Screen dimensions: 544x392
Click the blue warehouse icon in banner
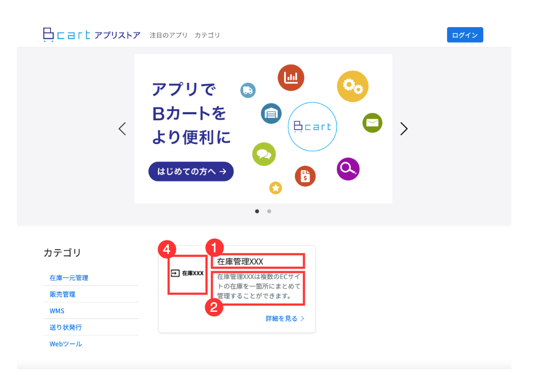coord(271,114)
